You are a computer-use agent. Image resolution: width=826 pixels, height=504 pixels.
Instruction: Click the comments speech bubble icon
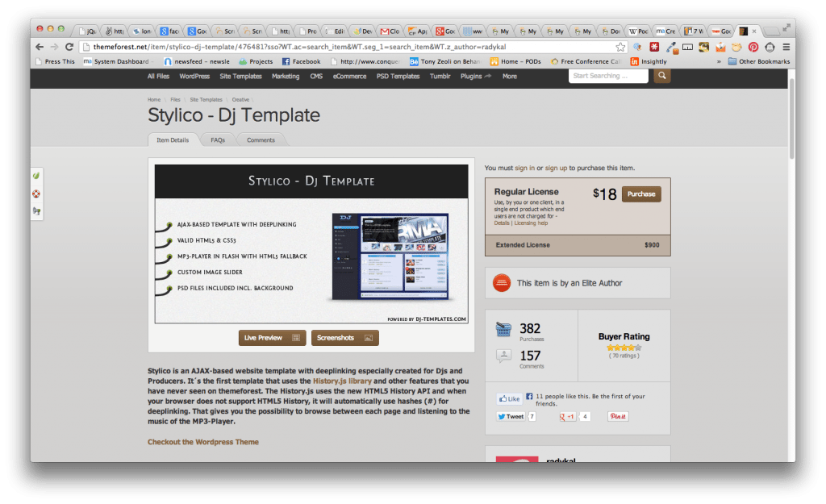(x=503, y=356)
